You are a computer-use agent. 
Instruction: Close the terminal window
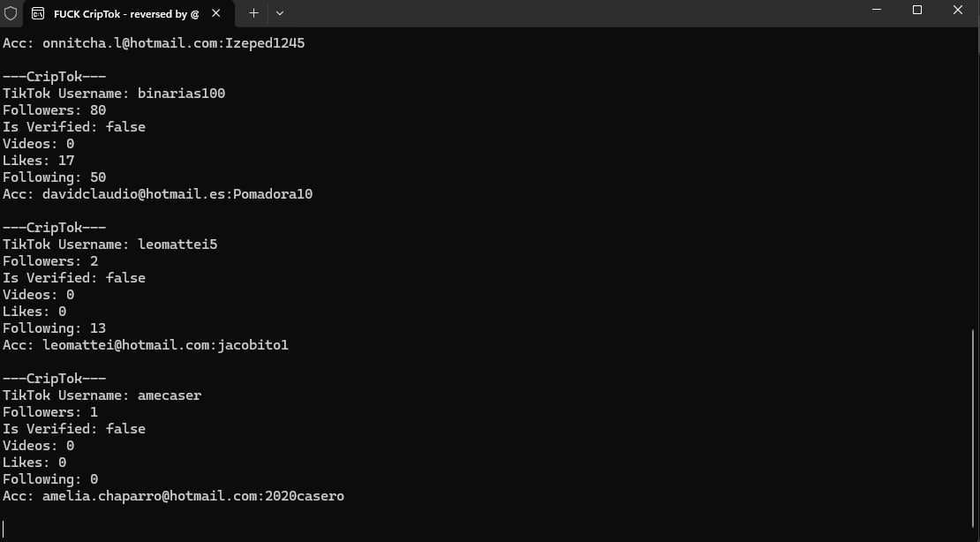(958, 11)
